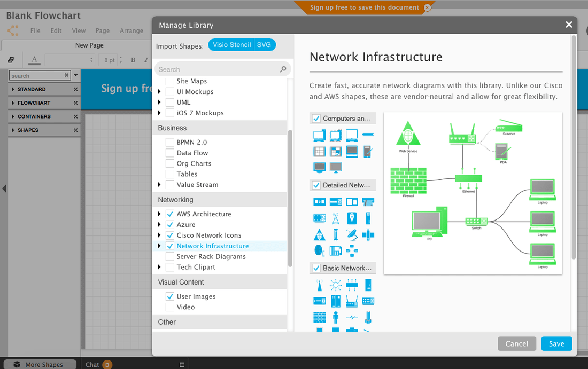The width and height of the screenshot is (588, 369).
Task: Click the toolbar icon left of text color
Action: [x=11, y=60]
